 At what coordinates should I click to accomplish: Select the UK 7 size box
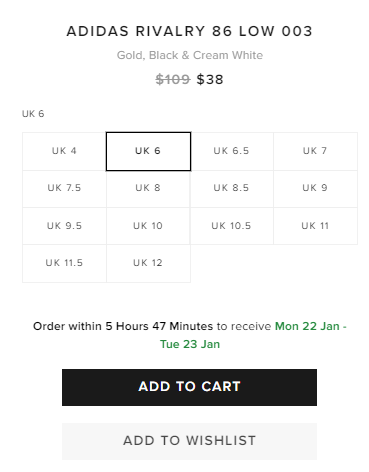pos(315,151)
